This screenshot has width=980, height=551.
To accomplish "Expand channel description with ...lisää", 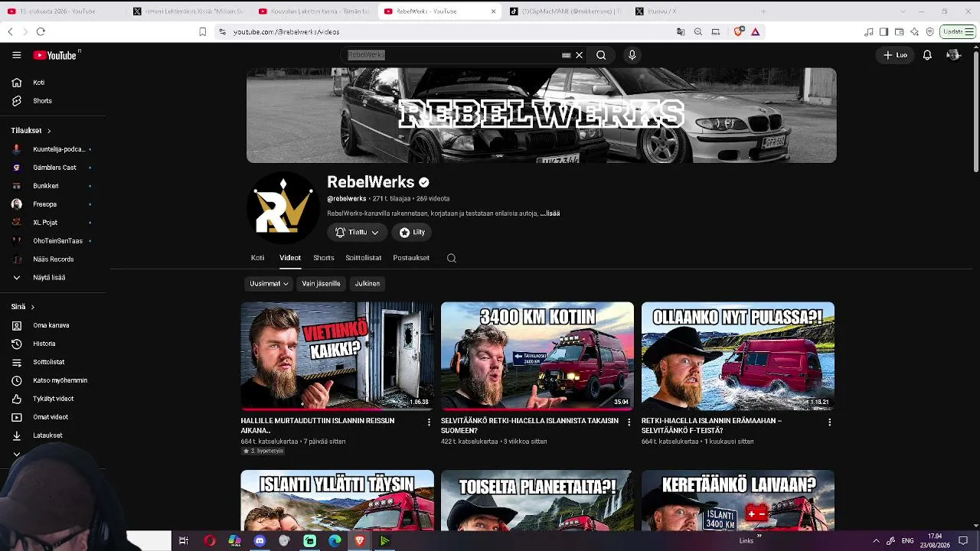I will coord(550,214).
